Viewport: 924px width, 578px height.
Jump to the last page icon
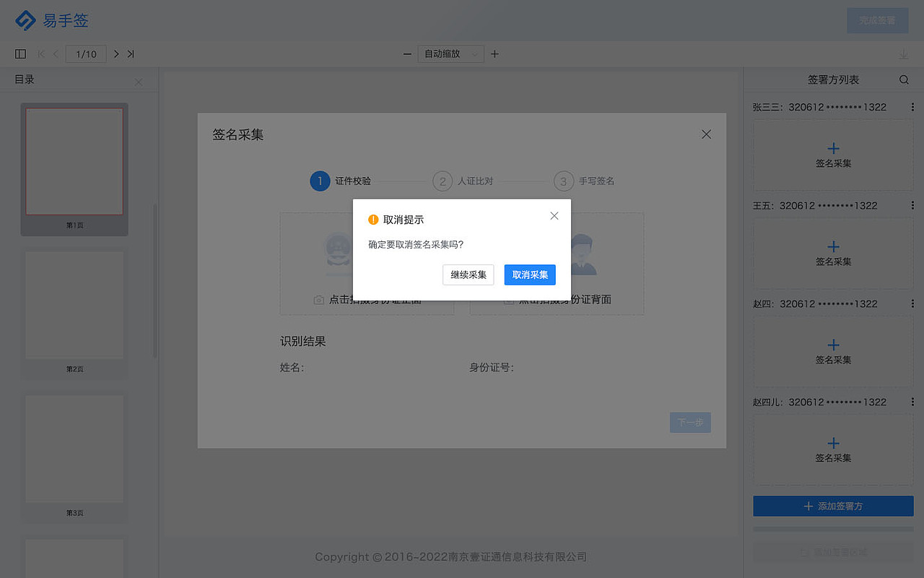tap(131, 53)
